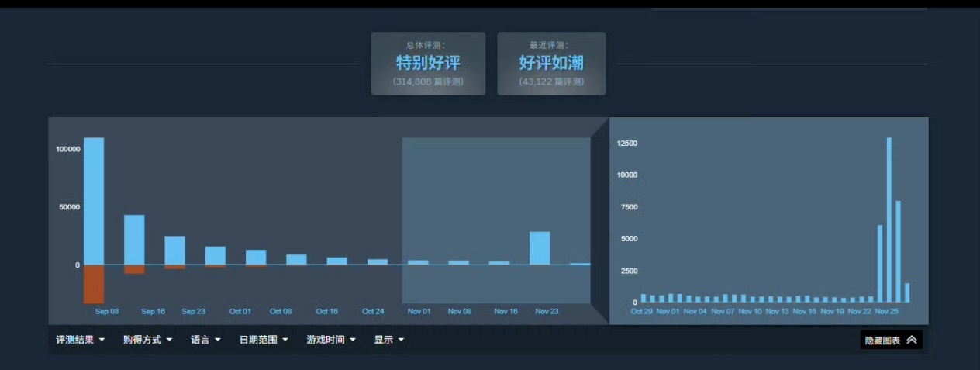The height and width of the screenshot is (370, 980).
Task: Click the Sep 16 positive reviews bar
Action: coord(134,240)
